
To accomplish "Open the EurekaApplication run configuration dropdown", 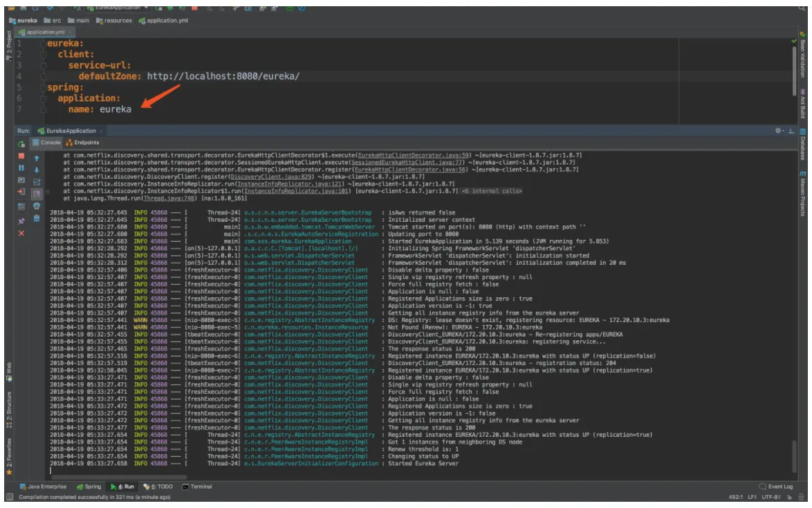I will [118, 8].
